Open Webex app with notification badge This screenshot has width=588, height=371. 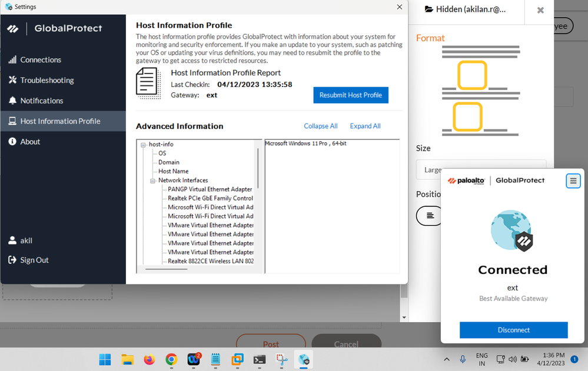coord(194,360)
